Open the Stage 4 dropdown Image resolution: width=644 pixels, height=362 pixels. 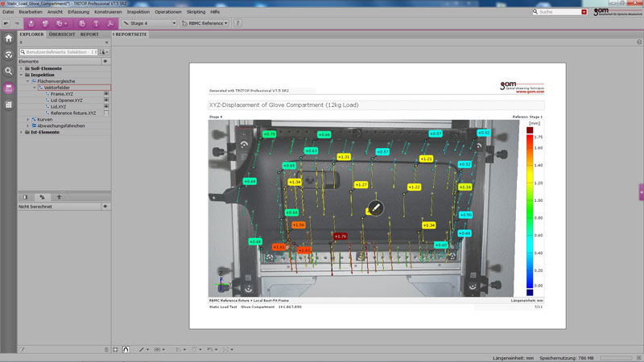coord(148,23)
